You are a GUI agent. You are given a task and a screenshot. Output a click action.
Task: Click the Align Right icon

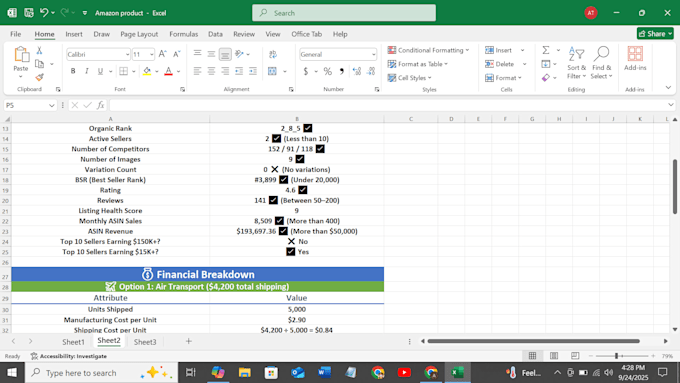click(225, 71)
